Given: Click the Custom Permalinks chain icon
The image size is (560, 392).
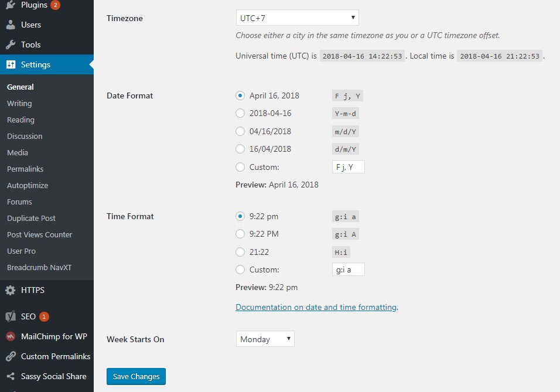Looking at the screenshot, I should [11, 356].
